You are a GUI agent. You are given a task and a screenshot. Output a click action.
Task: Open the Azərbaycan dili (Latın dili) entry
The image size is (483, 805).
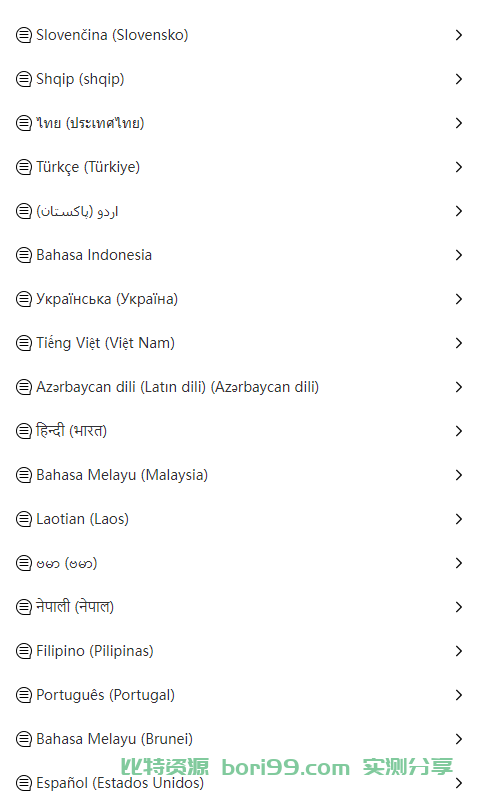(241, 387)
